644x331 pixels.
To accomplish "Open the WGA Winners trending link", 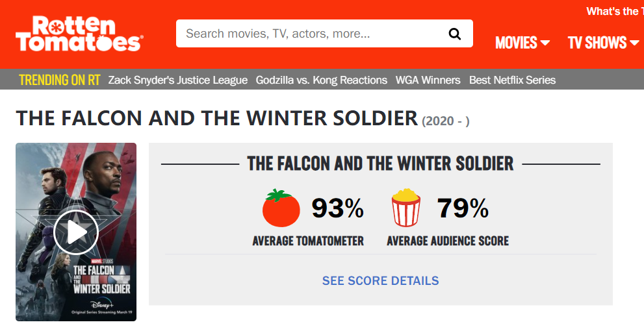I will pos(428,80).
